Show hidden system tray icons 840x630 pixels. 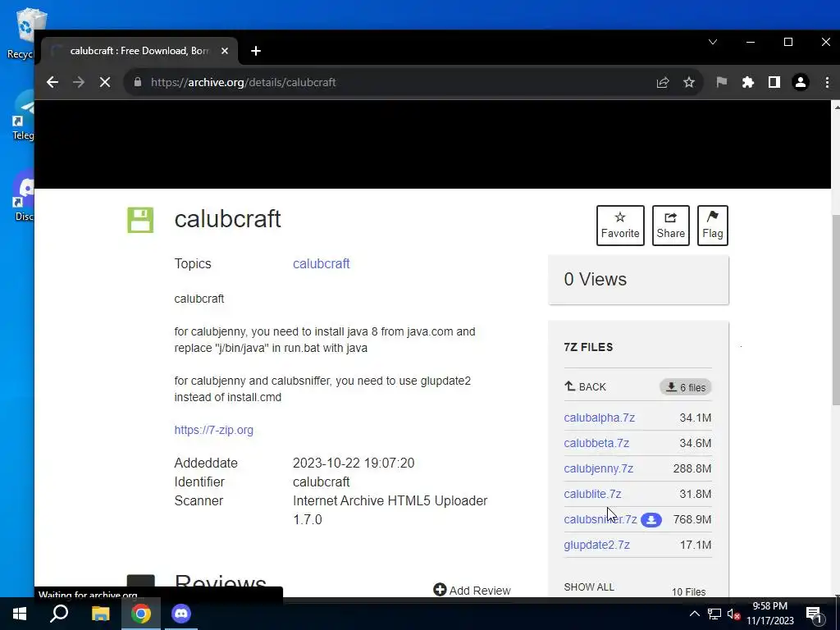coord(694,614)
